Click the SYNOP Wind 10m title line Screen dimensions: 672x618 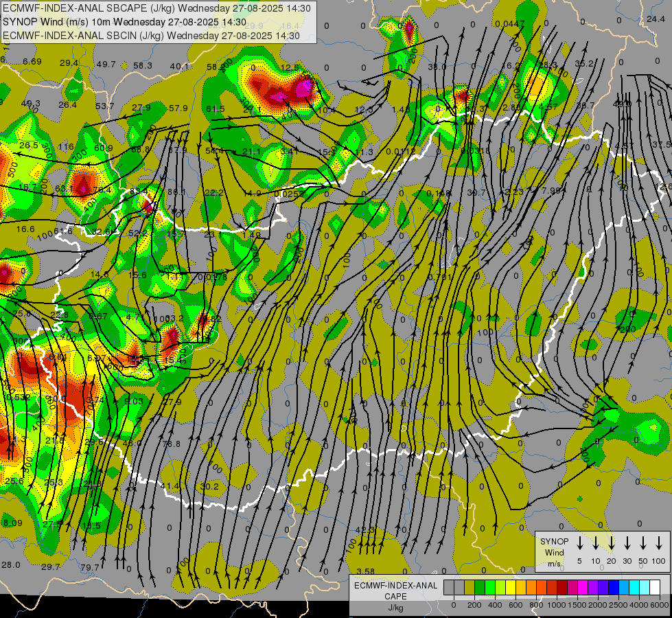pyautogui.click(x=124, y=22)
